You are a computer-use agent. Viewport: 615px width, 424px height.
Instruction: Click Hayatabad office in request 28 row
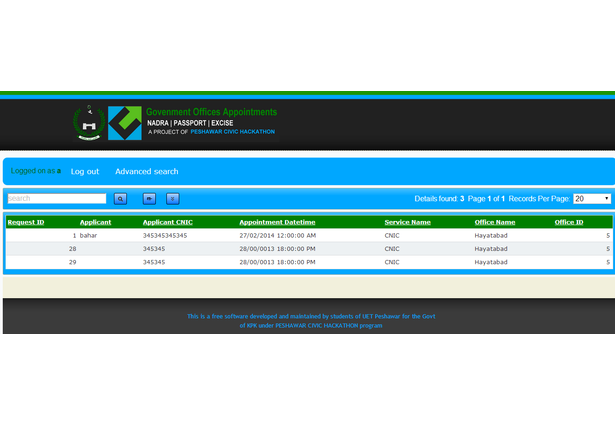(491, 249)
